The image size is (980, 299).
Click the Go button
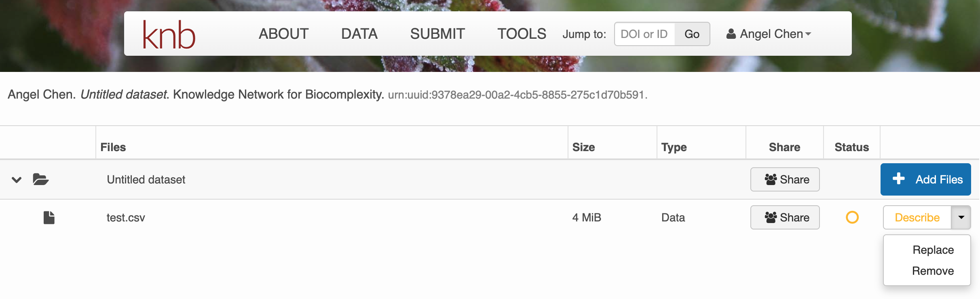click(x=692, y=34)
